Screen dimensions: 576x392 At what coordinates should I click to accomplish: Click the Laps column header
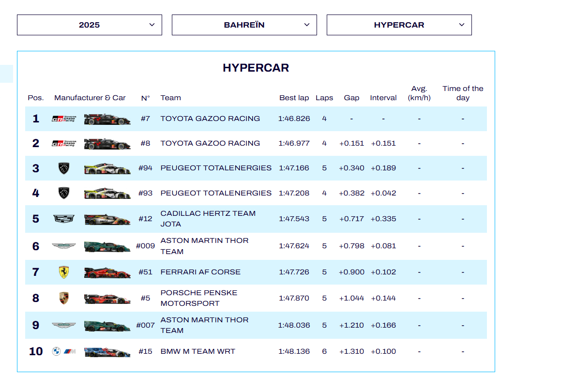pos(324,98)
